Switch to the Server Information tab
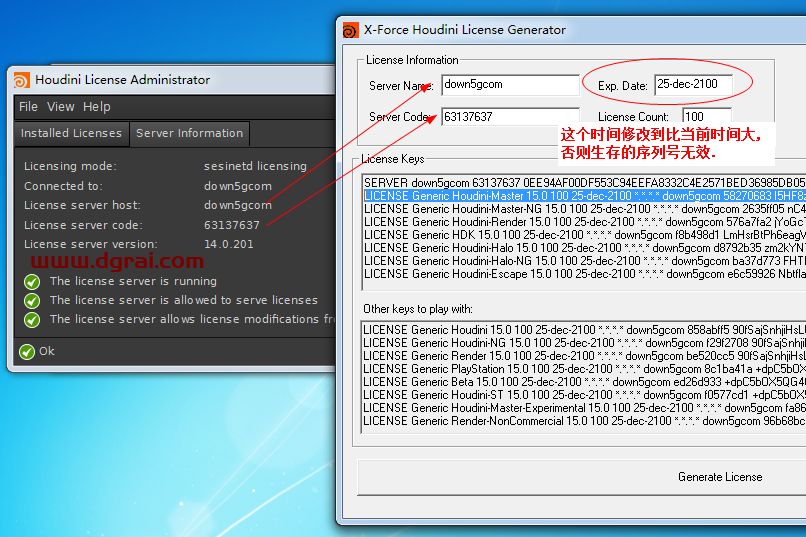This screenshot has width=806, height=537. (190, 134)
